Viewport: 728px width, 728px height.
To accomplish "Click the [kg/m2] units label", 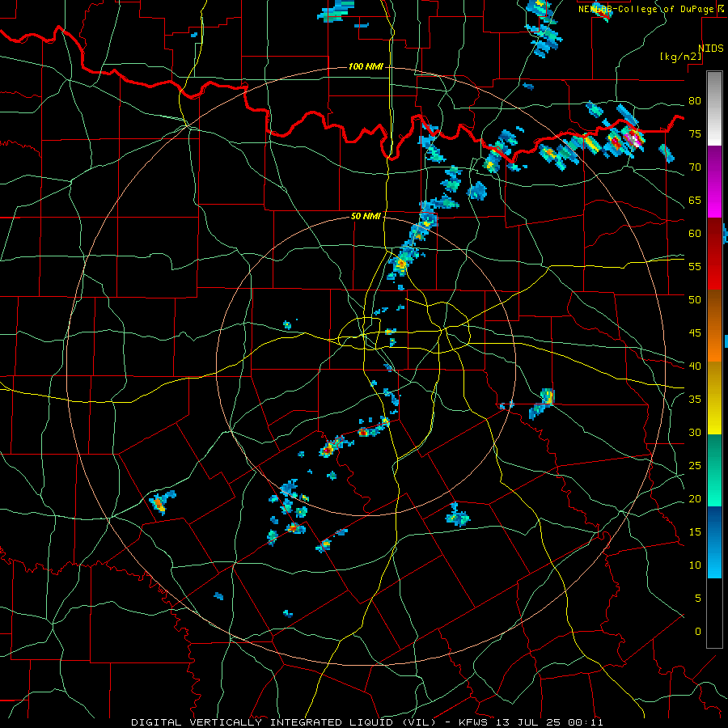I will point(680,57).
